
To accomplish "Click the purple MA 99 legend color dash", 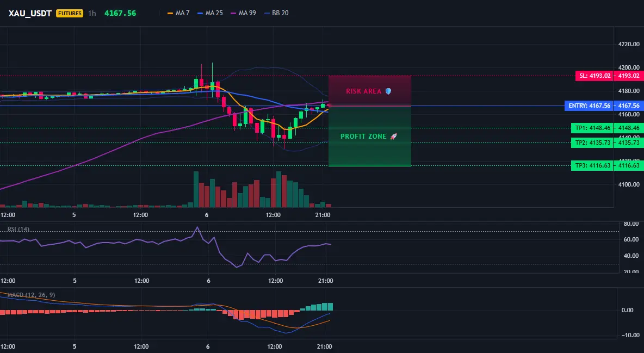I will (233, 13).
